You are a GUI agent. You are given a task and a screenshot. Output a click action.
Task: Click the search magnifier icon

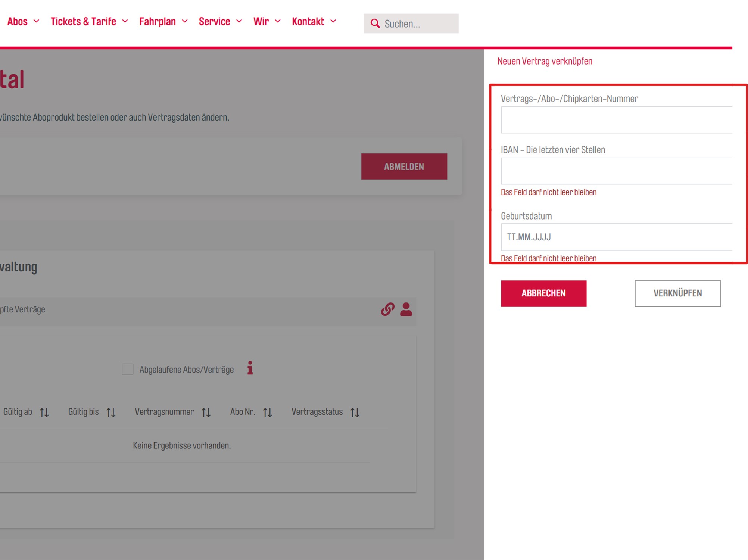375,24
